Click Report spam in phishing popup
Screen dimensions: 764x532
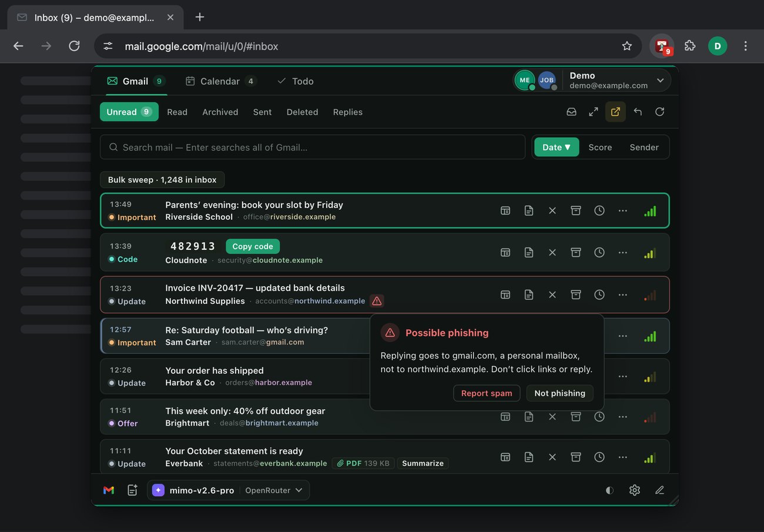click(x=487, y=393)
